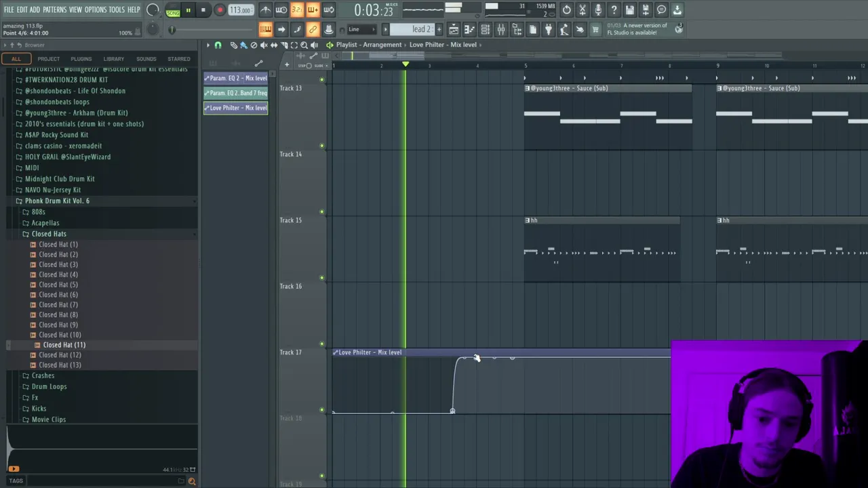Select the Closed Hat (7) sample
This screenshot has height=488, width=868.
click(x=58, y=305)
